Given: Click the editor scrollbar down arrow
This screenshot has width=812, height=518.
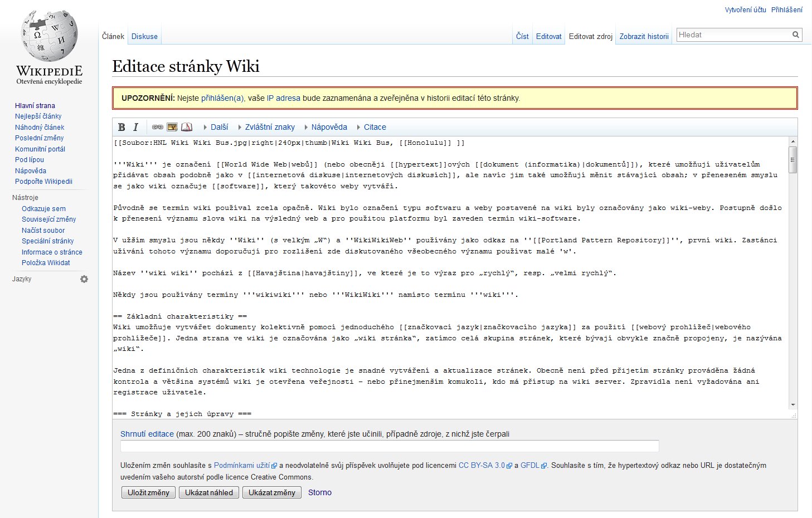Looking at the screenshot, I should point(792,405).
